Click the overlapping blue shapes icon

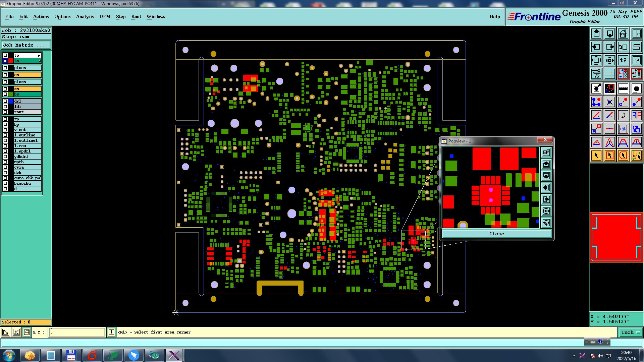click(636, 129)
